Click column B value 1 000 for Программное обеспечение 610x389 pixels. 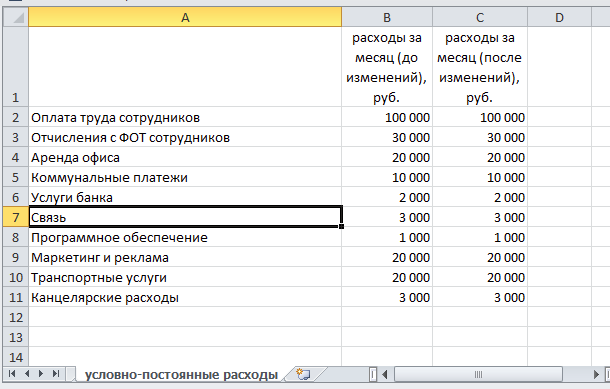[387, 237]
